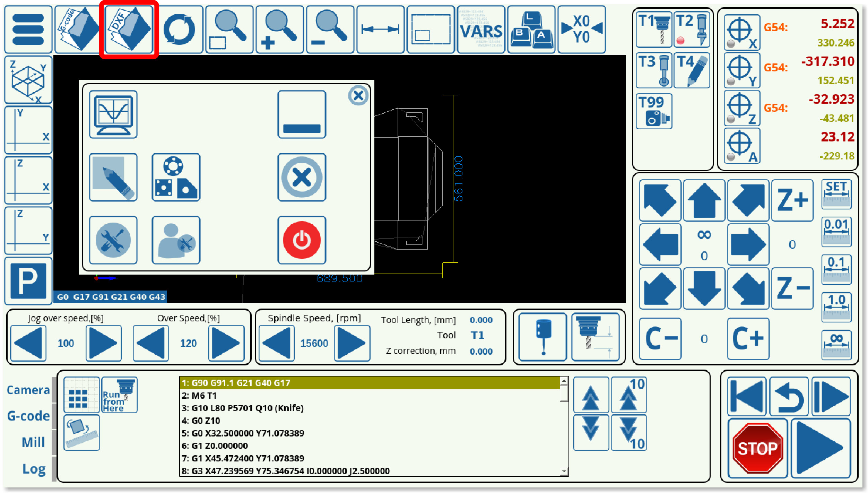Select 0.01 jog step size
This screenshot has height=493, width=868.
[x=836, y=232]
